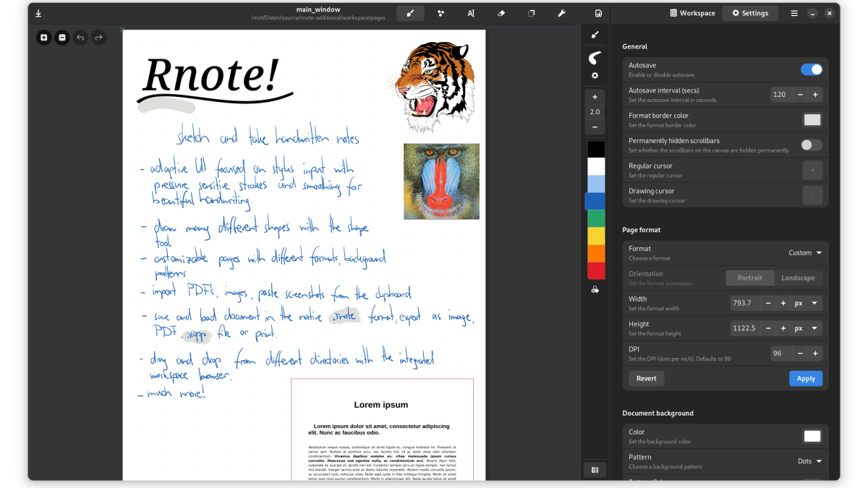Image resolution: width=868 pixels, height=488 pixels.
Task: Select the Eraser tool
Action: pos(501,13)
